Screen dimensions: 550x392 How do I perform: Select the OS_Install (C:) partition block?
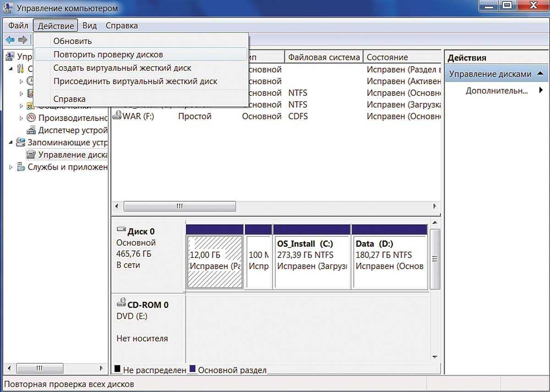click(x=311, y=261)
